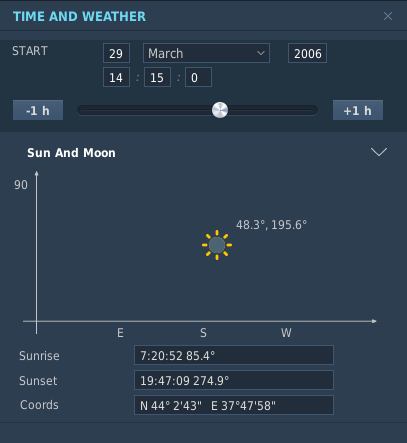The width and height of the screenshot is (407, 443).
Task: Click the Sunrise time field
Action: click(234, 355)
